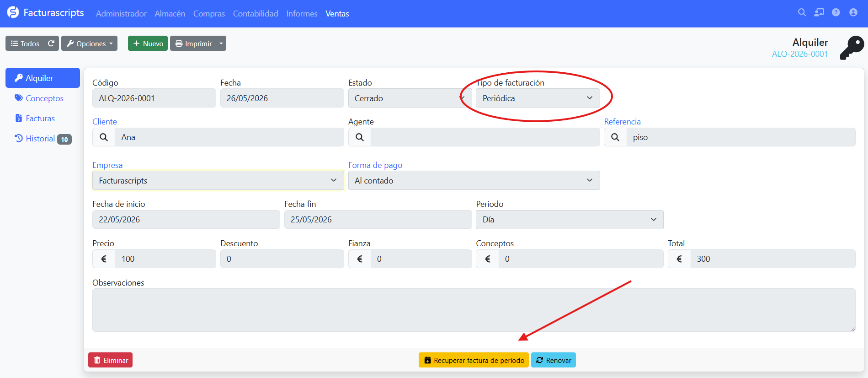Click the Fianza amount field
Viewport: 868px width, 378px height.
[x=421, y=259]
